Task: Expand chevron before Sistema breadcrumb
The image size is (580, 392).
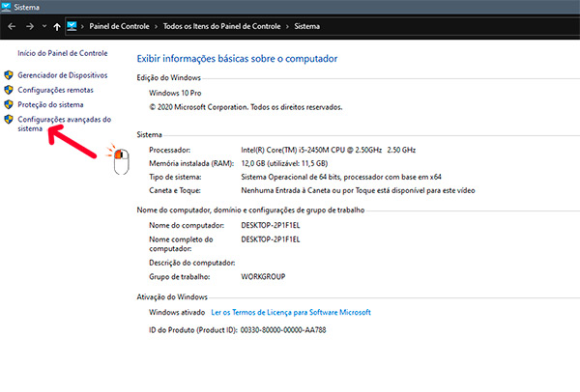Action: click(287, 27)
